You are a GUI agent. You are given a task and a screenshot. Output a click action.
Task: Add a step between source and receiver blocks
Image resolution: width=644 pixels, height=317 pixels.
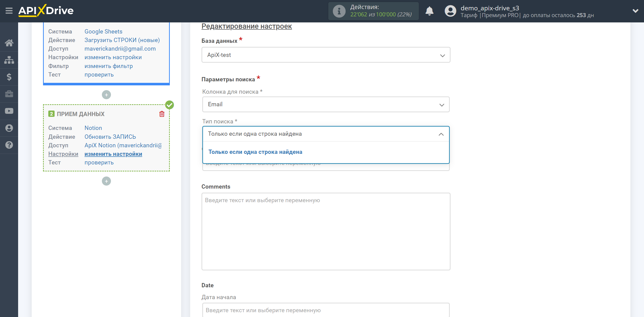coord(106,95)
